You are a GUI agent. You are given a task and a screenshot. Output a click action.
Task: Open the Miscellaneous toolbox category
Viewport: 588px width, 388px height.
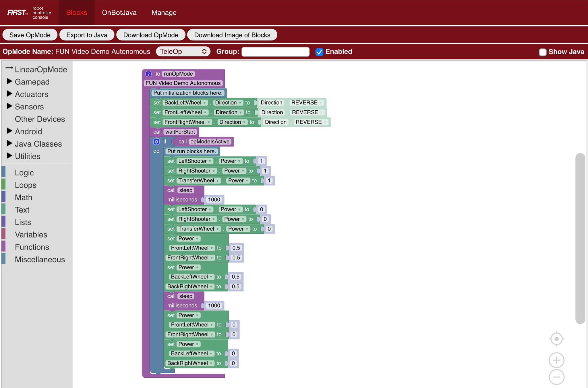point(40,260)
